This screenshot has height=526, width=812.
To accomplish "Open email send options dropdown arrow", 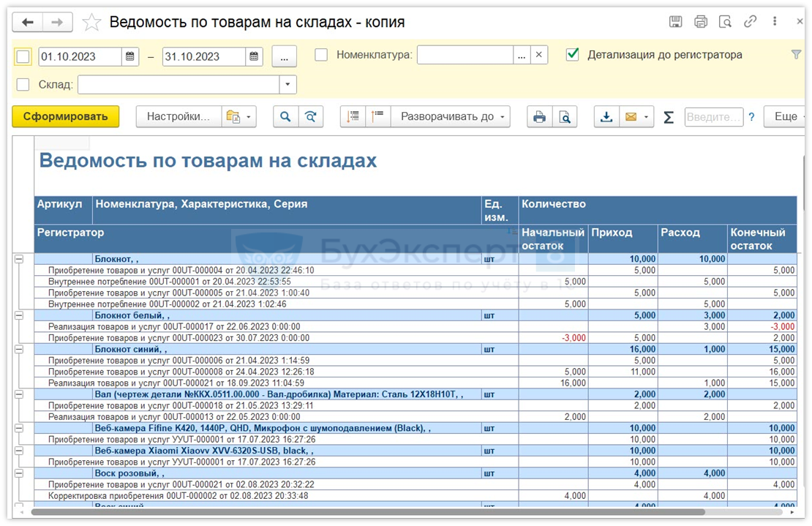I will click(647, 117).
